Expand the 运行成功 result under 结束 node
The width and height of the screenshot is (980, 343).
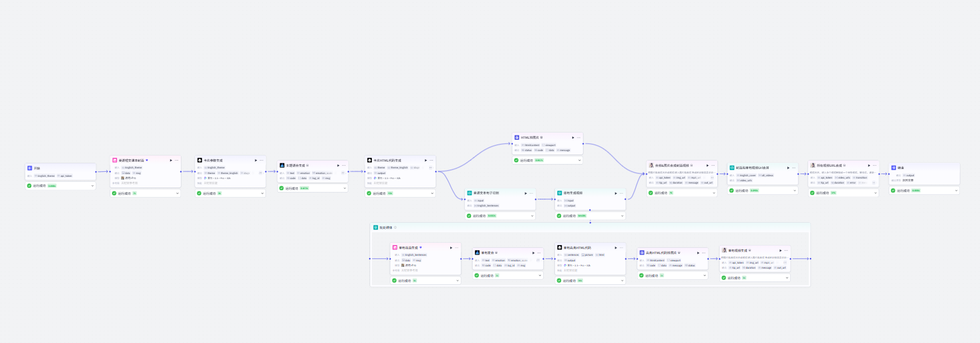click(956, 190)
